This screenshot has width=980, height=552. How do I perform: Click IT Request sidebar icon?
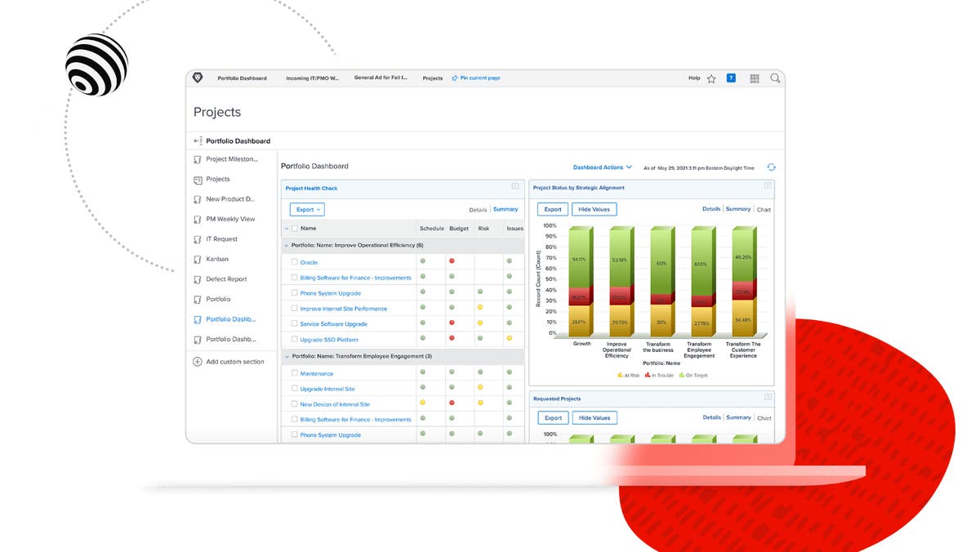coord(198,239)
